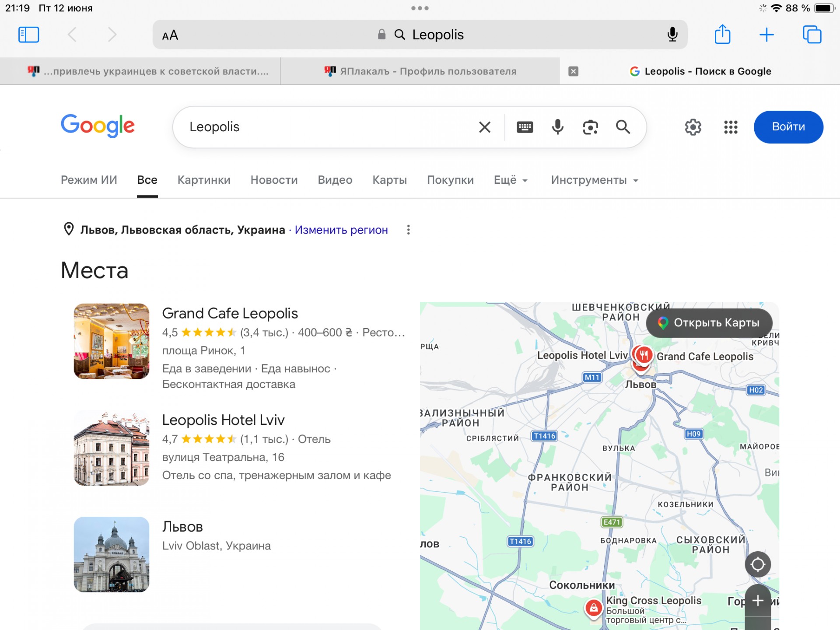Open the Safari share sheet

point(722,34)
